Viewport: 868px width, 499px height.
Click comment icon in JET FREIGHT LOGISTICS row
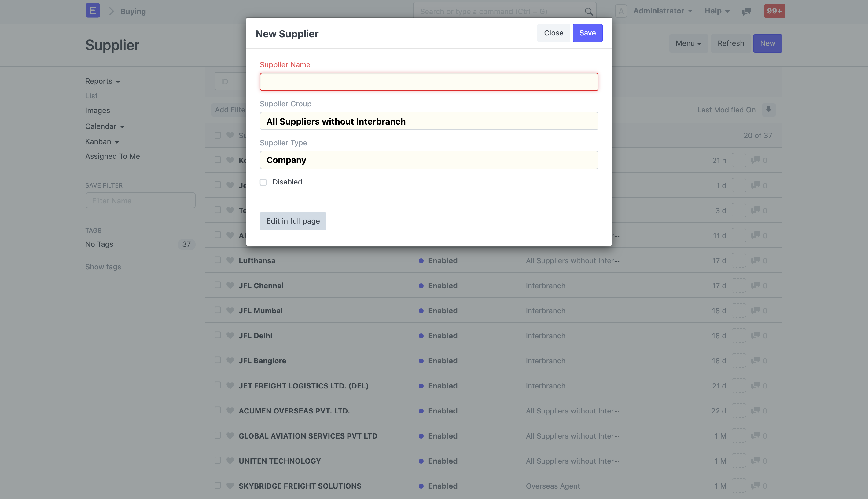(x=756, y=385)
